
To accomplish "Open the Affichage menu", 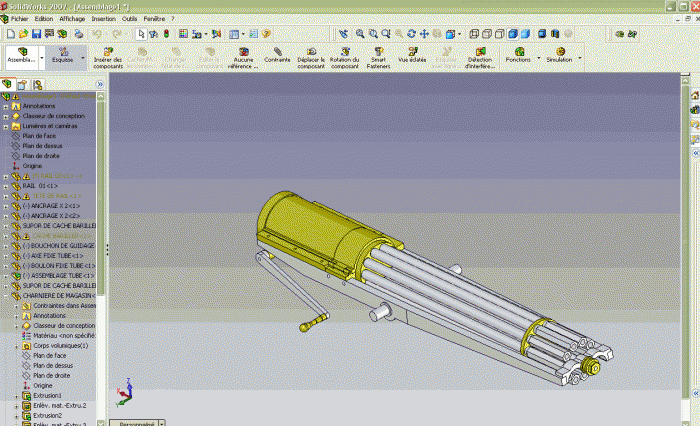I will pyautogui.click(x=72, y=19).
